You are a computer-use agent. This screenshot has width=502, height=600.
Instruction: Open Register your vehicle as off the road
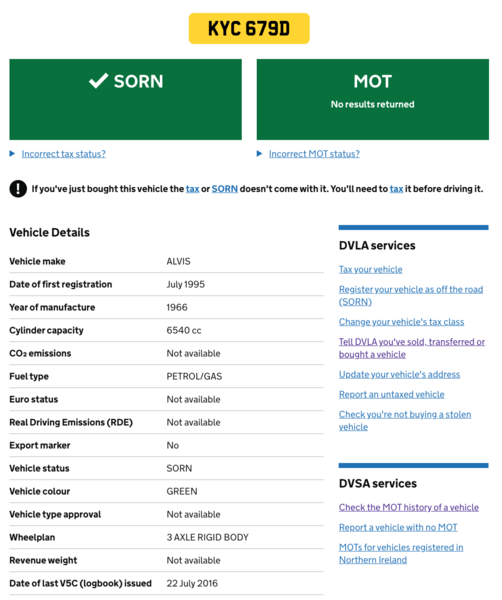411,295
